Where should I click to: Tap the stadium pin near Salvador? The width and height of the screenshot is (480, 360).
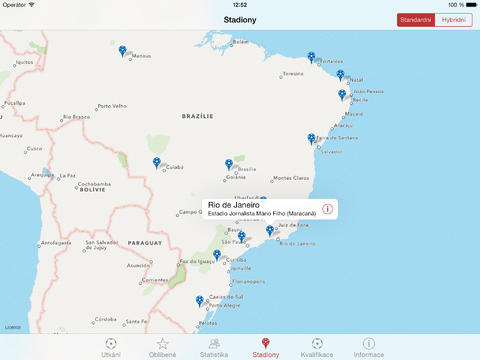311,139
